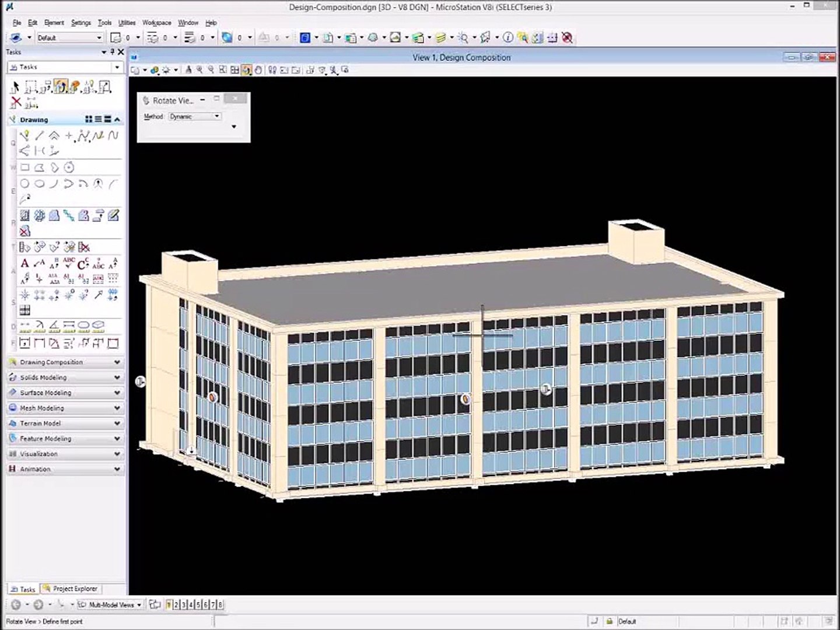Open the Settings menu
The image size is (840, 630).
[81, 23]
